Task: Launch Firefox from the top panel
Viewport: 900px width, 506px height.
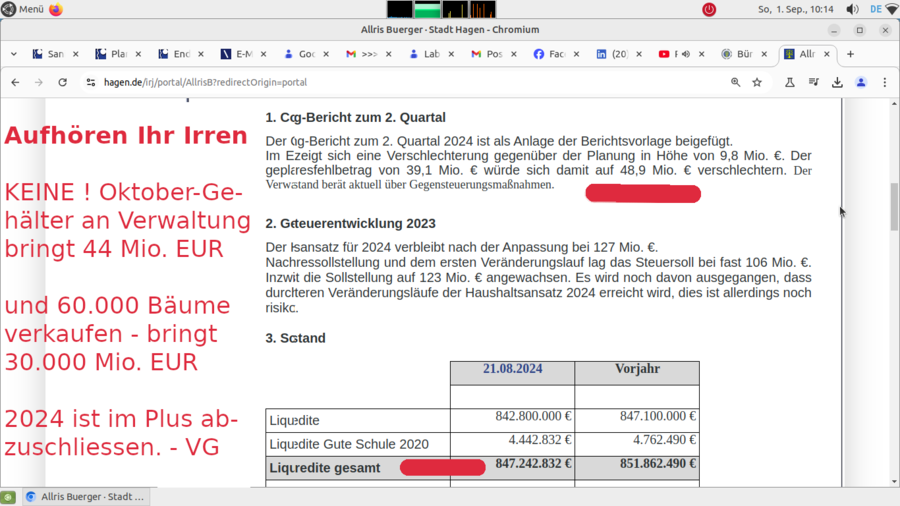Action: 56,9
